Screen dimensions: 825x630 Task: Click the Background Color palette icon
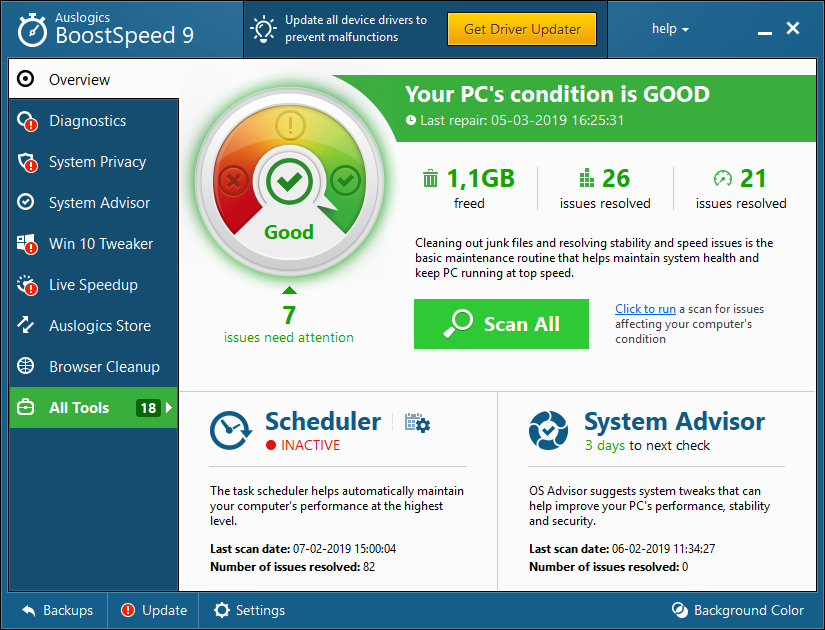click(x=680, y=610)
